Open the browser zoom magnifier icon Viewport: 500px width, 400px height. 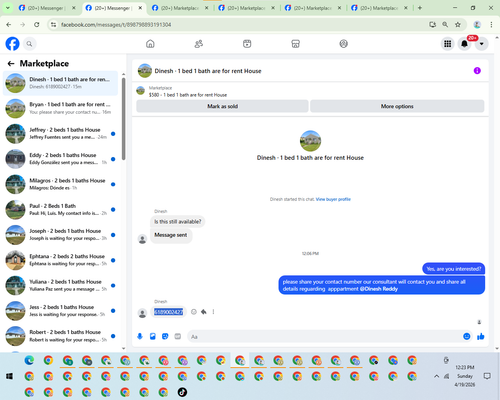[x=445, y=25]
